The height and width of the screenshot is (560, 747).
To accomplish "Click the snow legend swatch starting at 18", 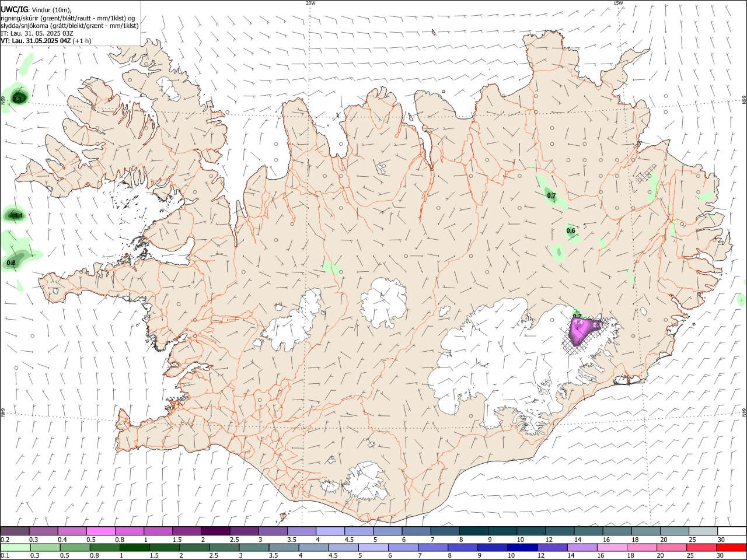I will (645, 531).
